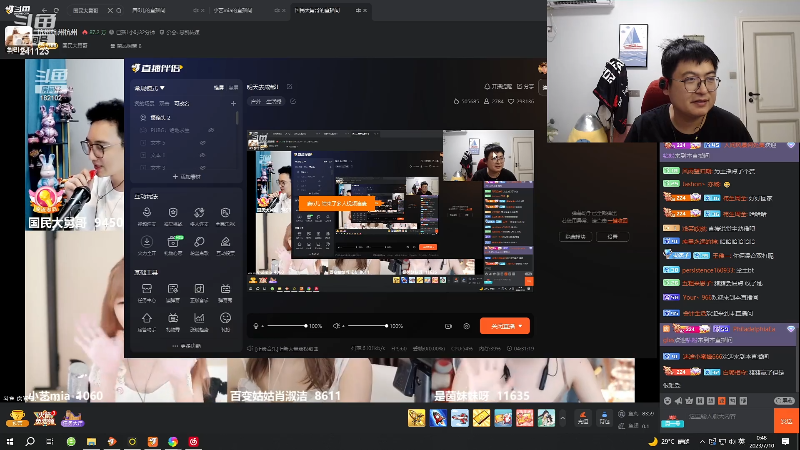This screenshot has width=800, height=450.
Task: Click the bell start-reminder button in companion header
Action: tap(498, 87)
